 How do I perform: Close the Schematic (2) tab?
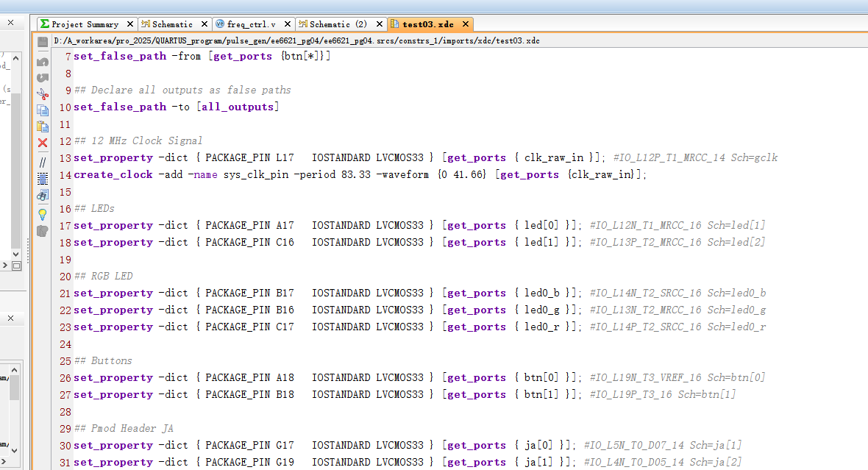point(379,24)
